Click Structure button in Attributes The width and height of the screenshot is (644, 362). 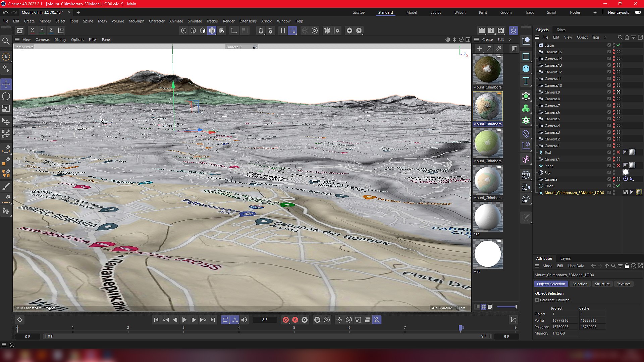pyautogui.click(x=602, y=284)
